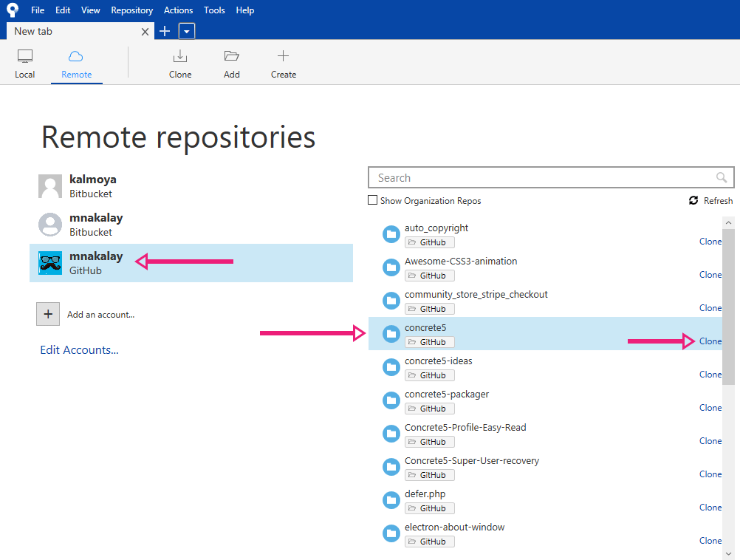Close the New tab
Image resolution: width=740 pixels, height=560 pixels.
pos(145,32)
